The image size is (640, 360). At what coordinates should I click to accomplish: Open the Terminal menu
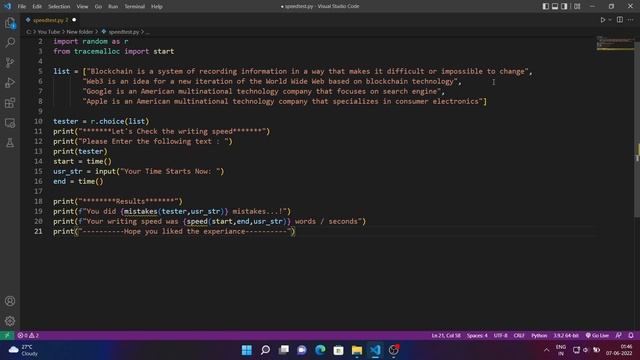pyautogui.click(x=134, y=7)
